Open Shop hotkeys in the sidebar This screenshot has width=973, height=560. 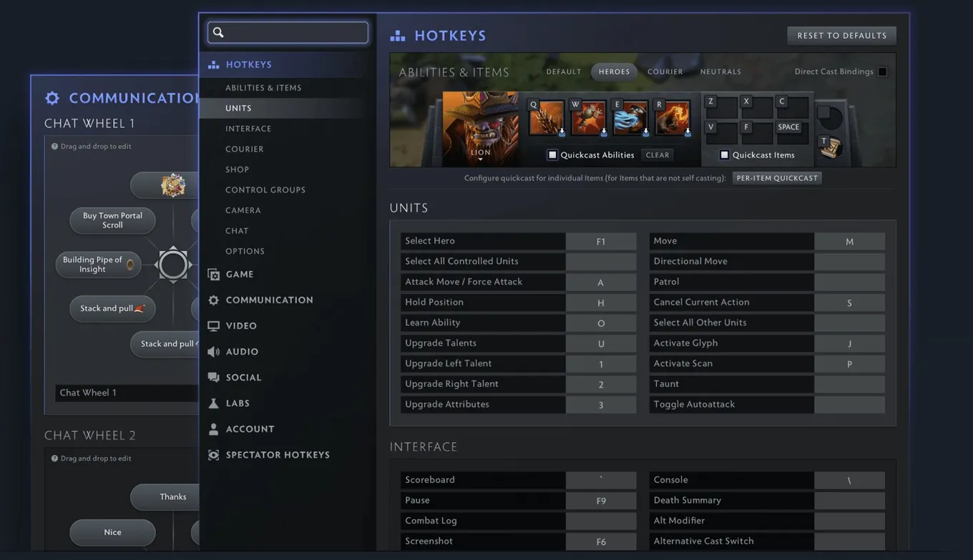click(x=238, y=170)
